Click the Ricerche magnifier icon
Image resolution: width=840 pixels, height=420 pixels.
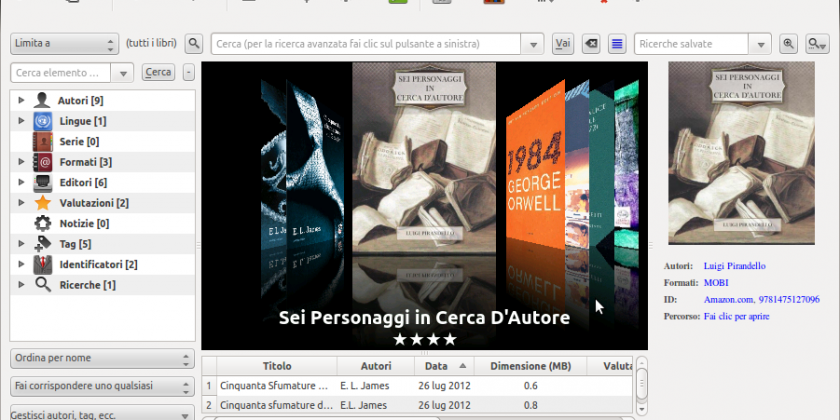42,284
